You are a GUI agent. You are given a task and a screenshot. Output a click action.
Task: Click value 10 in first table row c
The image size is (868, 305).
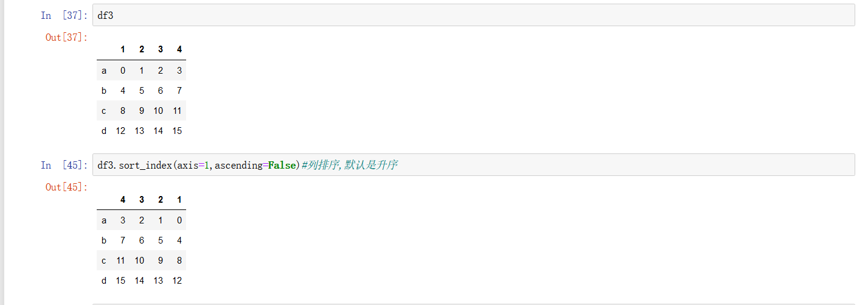click(158, 111)
